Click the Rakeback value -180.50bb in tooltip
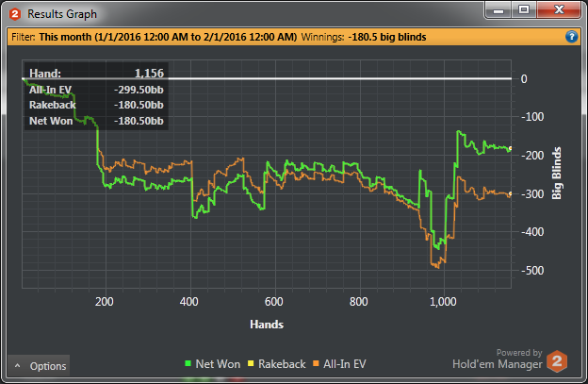 [139, 105]
